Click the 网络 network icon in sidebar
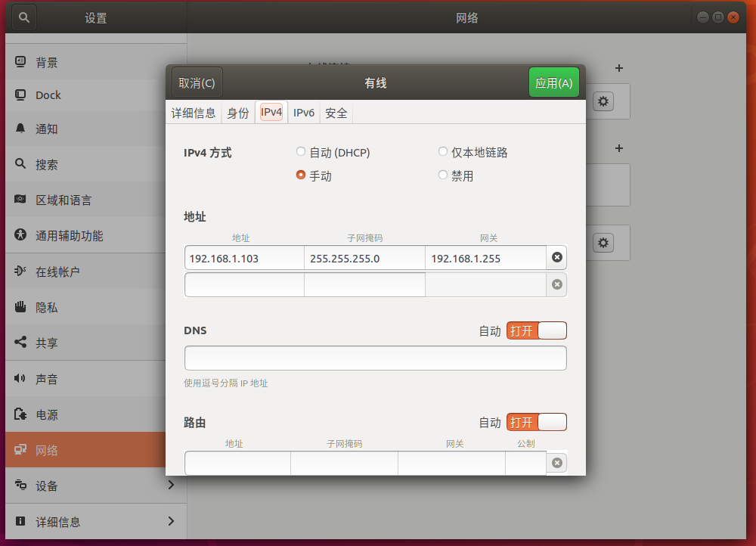The image size is (756, 546). coord(20,449)
